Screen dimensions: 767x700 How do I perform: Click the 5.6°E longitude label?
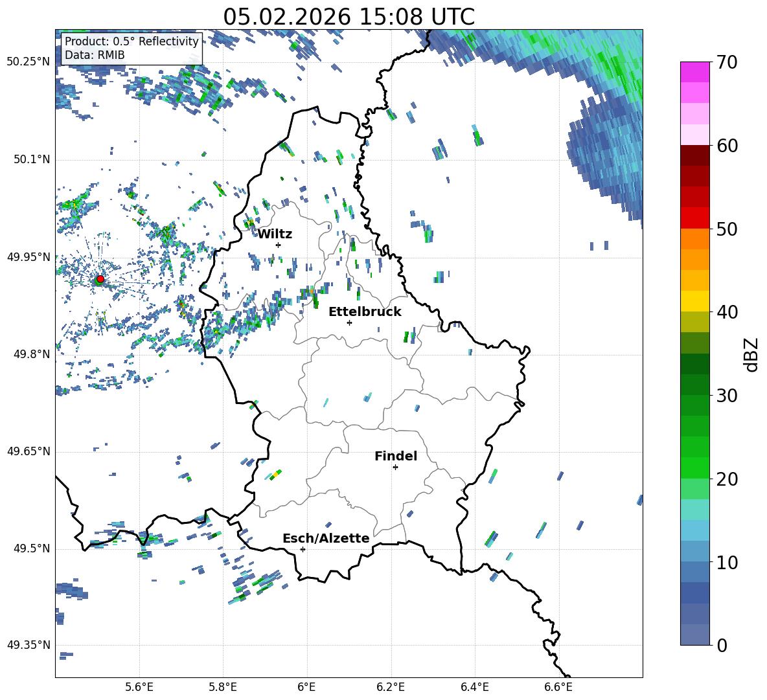(139, 688)
